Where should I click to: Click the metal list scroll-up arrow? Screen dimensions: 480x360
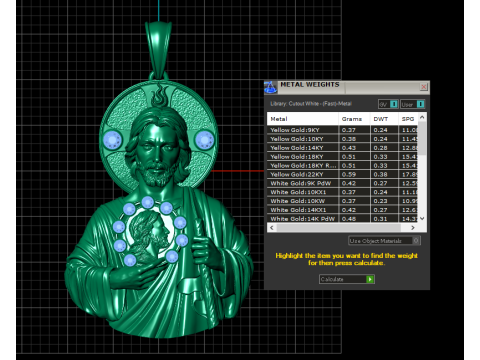422,117
